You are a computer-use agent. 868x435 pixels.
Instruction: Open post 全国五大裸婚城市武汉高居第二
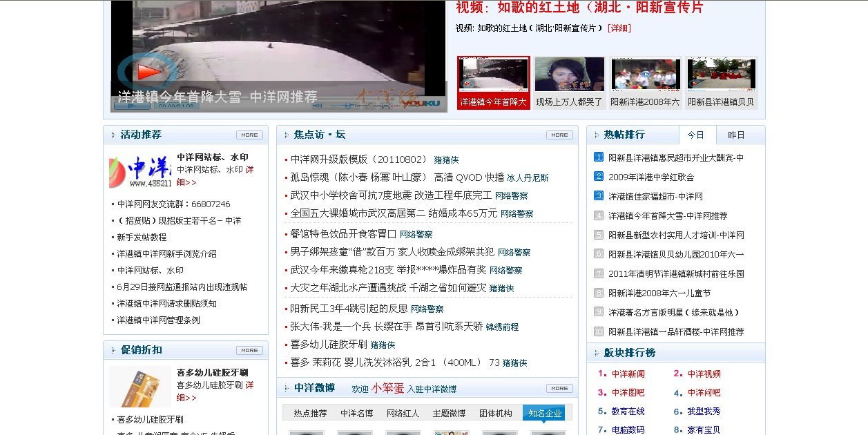click(394, 213)
